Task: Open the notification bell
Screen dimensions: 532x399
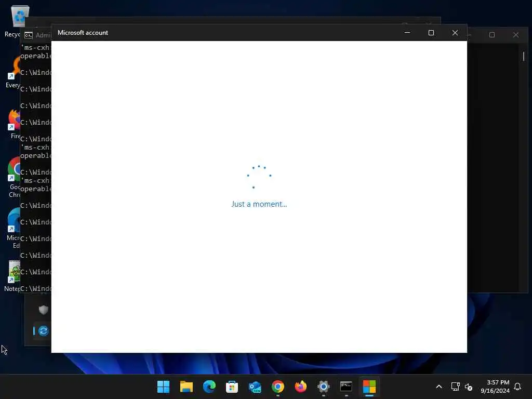Action: [x=517, y=387]
